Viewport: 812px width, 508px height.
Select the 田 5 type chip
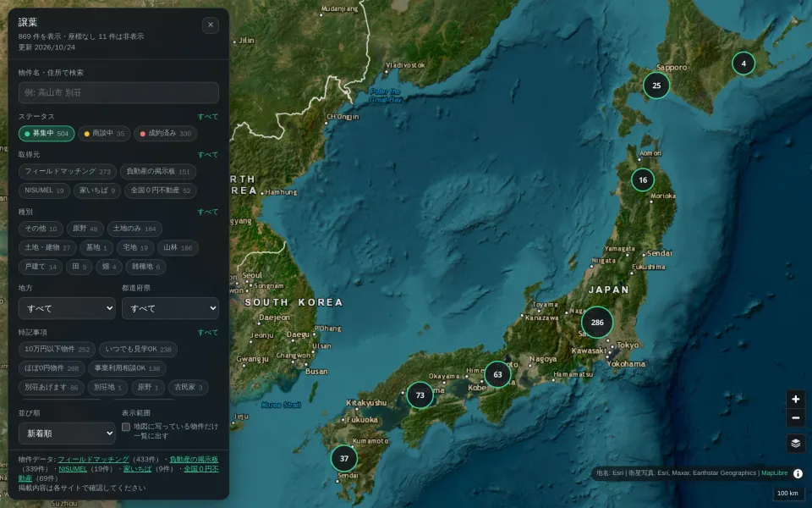[80, 267]
